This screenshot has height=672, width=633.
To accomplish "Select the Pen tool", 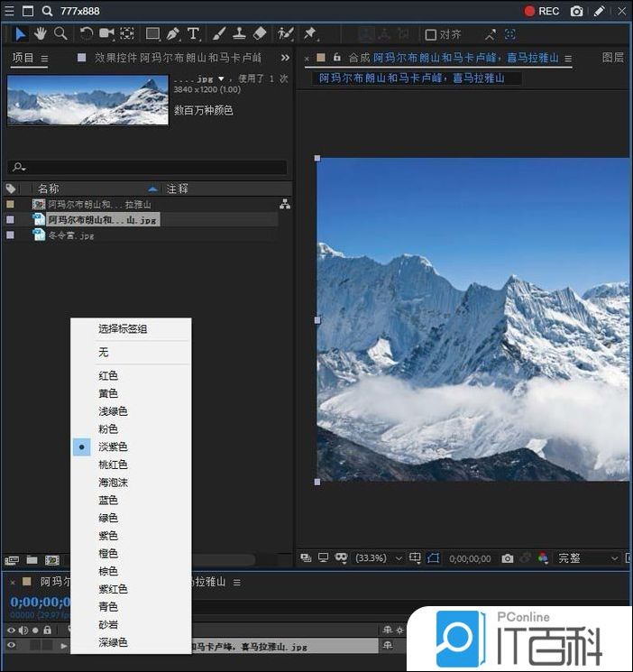I will click(x=173, y=34).
